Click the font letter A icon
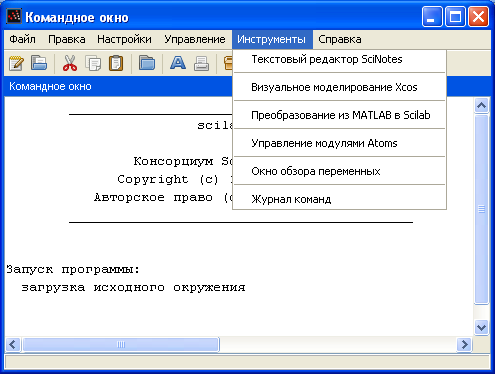 (178, 63)
